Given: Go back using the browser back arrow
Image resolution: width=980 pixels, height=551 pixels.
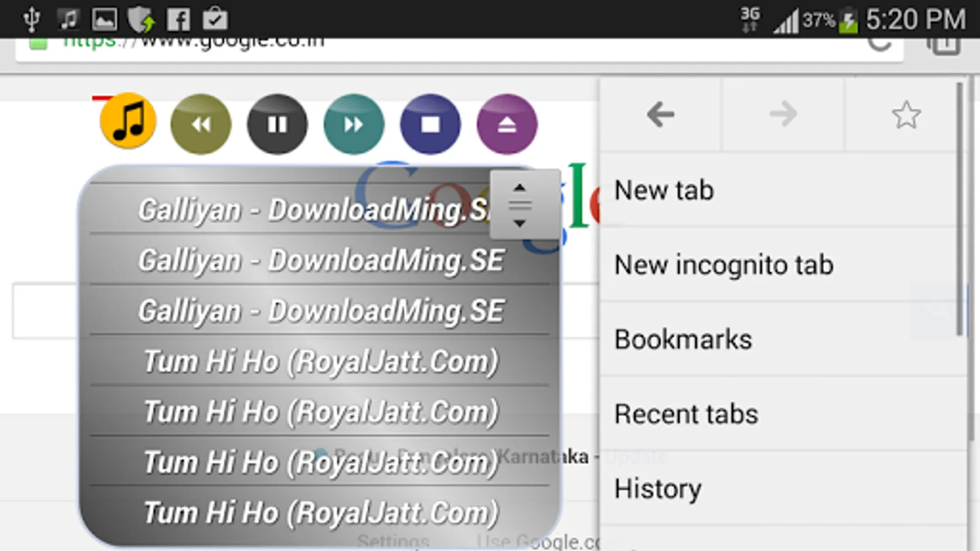Looking at the screenshot, I should [x=660, y=114].
